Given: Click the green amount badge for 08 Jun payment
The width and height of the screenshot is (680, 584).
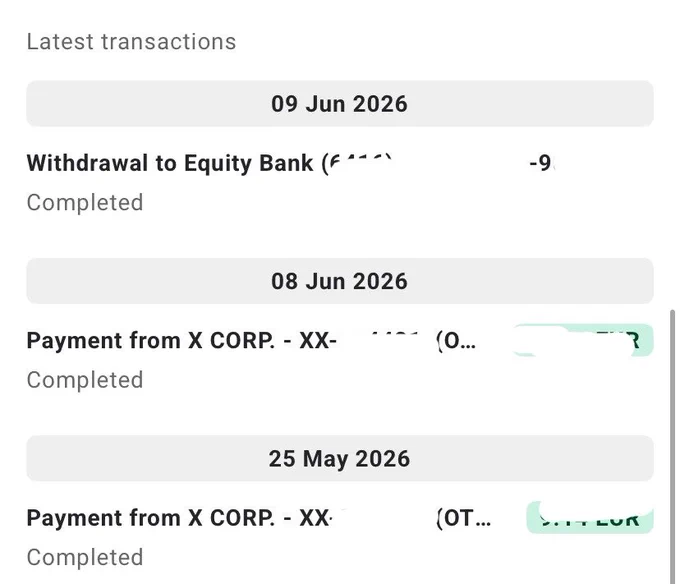Looking at the screenshot, I should coord(583,340).
